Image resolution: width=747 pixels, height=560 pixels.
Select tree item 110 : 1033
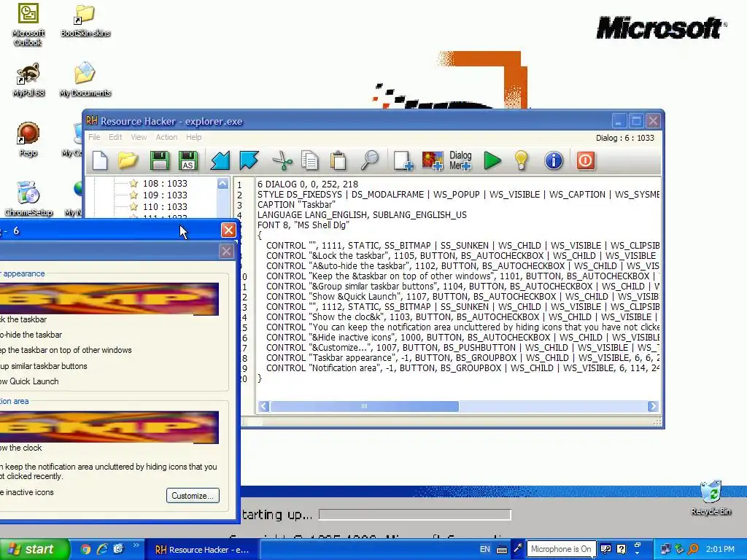(165, 206)
